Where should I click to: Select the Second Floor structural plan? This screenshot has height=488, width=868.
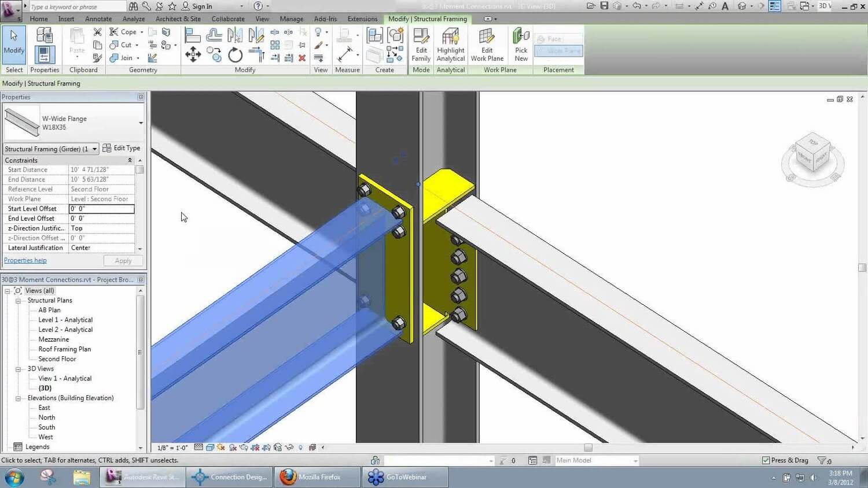(57, 359)
